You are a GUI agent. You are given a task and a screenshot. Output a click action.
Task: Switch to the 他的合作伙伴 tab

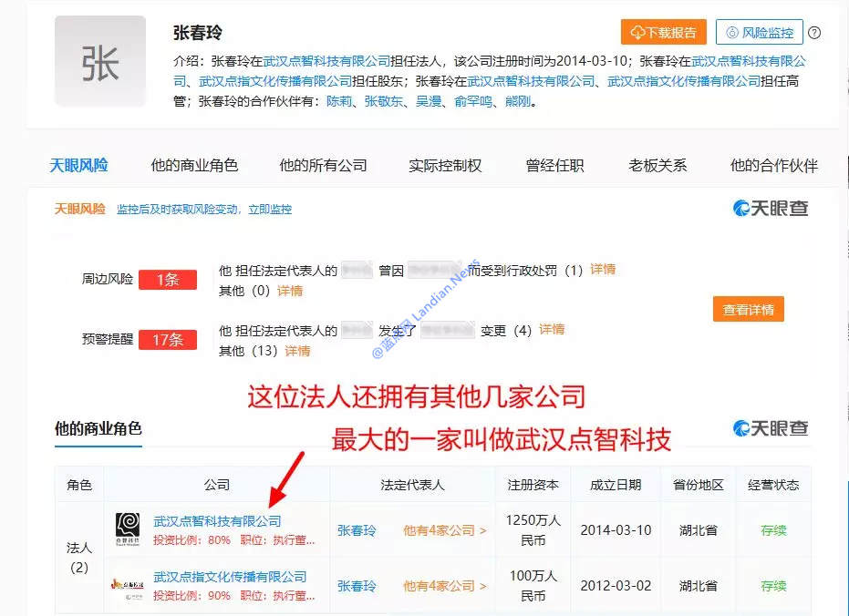pos(774,165)
